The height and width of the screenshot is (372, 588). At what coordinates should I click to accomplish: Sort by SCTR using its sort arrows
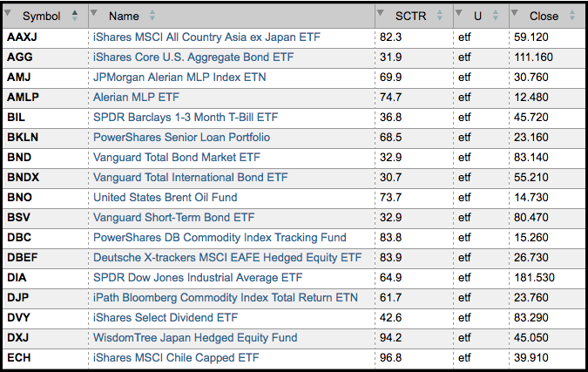pos(436,16)
